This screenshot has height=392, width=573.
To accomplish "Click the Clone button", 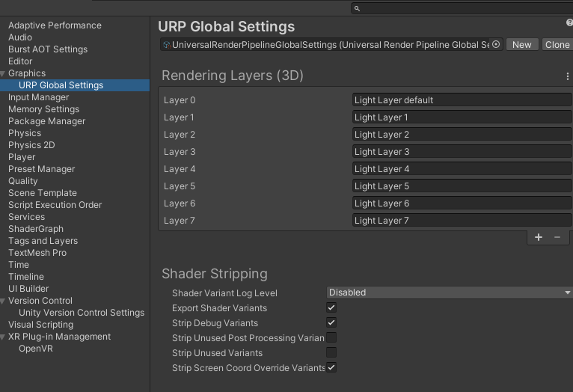I will click(557, 45).
